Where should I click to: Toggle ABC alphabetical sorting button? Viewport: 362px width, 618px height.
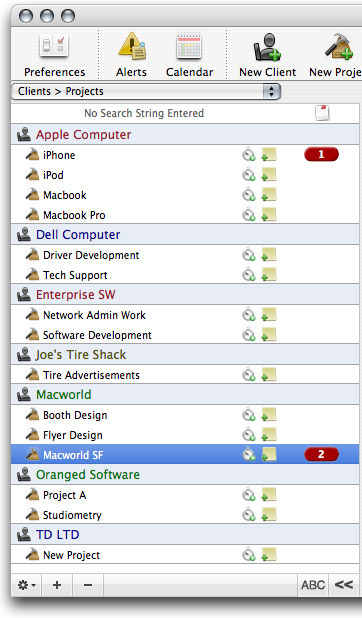(313, 585)
